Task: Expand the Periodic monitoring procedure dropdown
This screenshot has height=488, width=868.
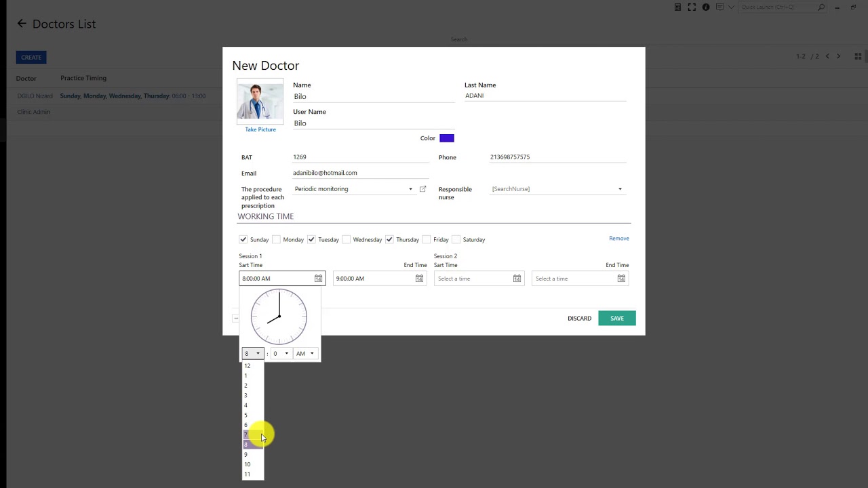Action: (410, 189)
